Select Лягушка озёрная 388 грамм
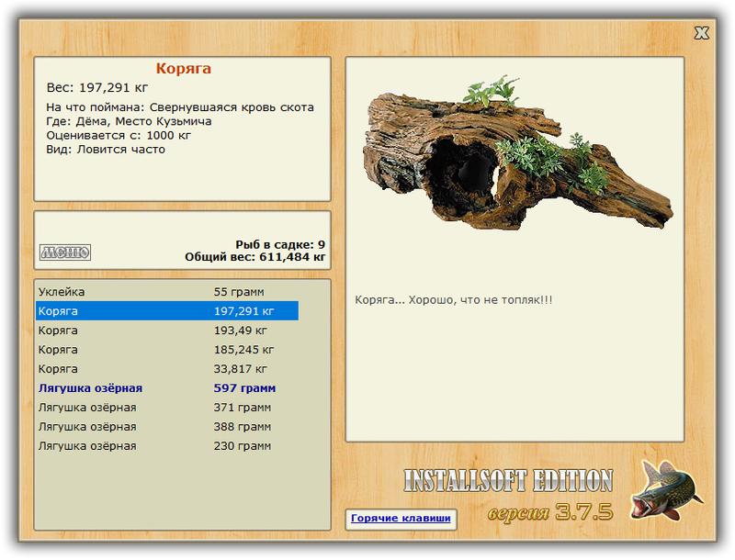Screen dimensions: 735x560 pos(167,427)
